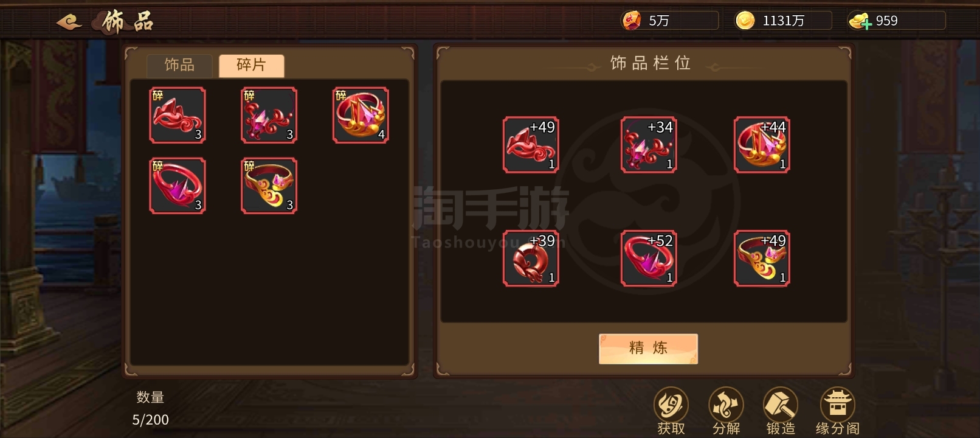The image size is (980, 438).
Task: Switch to the 饰品 tab
Action: (x=179, y=65)
